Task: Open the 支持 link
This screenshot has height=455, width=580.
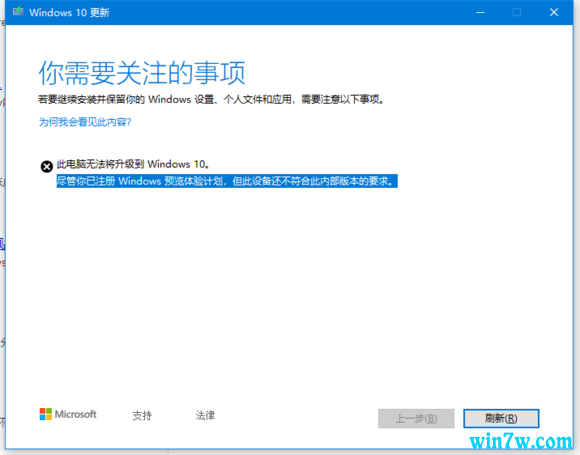Action: tap(142, 415)
